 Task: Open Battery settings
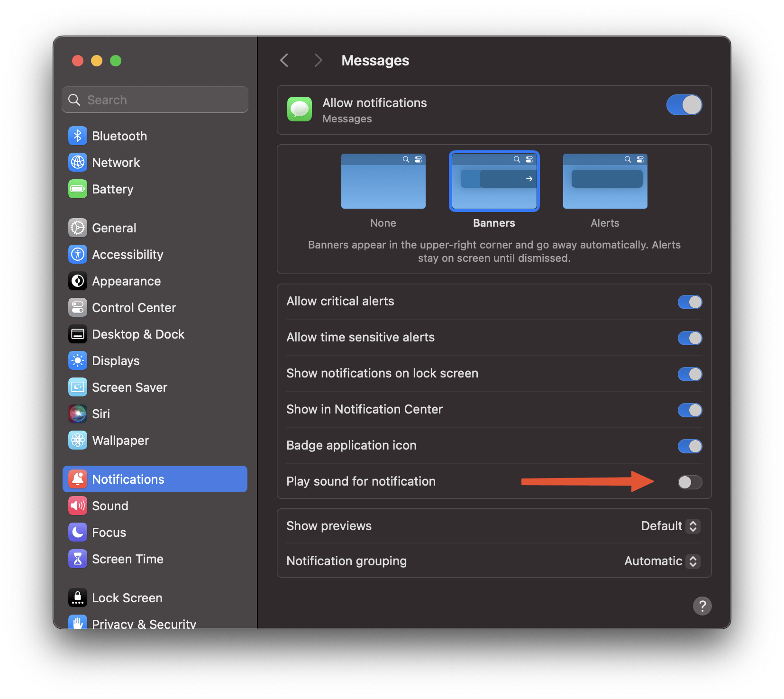(x=113, y=189)
